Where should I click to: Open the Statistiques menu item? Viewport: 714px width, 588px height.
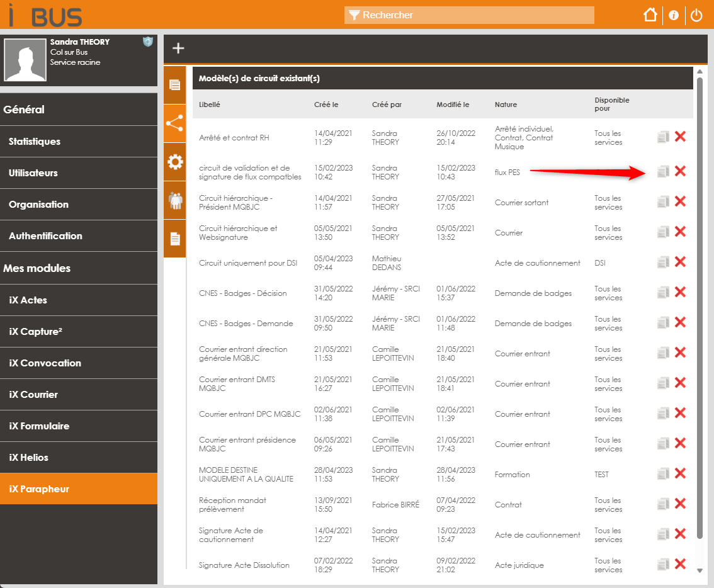[35, 142]
